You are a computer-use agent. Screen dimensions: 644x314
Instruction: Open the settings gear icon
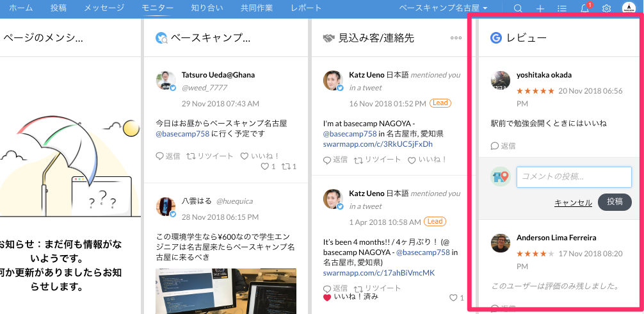(607, 8)
